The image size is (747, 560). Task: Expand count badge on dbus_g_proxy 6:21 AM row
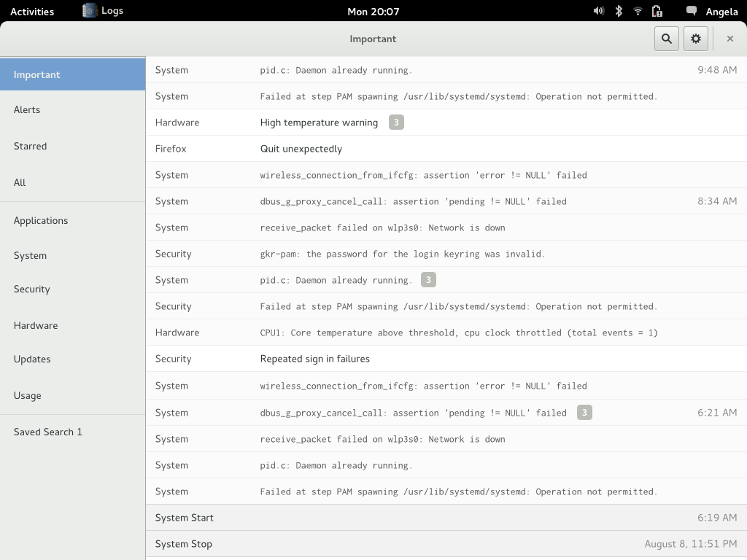click(584, 413)
